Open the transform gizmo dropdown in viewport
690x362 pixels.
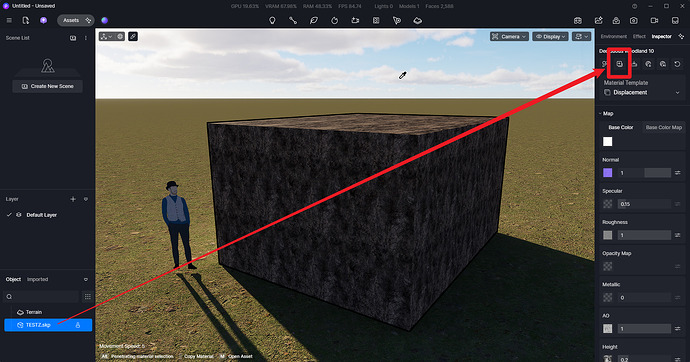(106, 37)
